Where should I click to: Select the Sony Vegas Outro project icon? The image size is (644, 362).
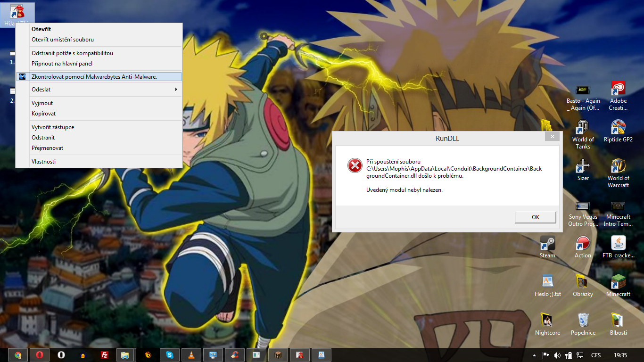click(583, 213)
